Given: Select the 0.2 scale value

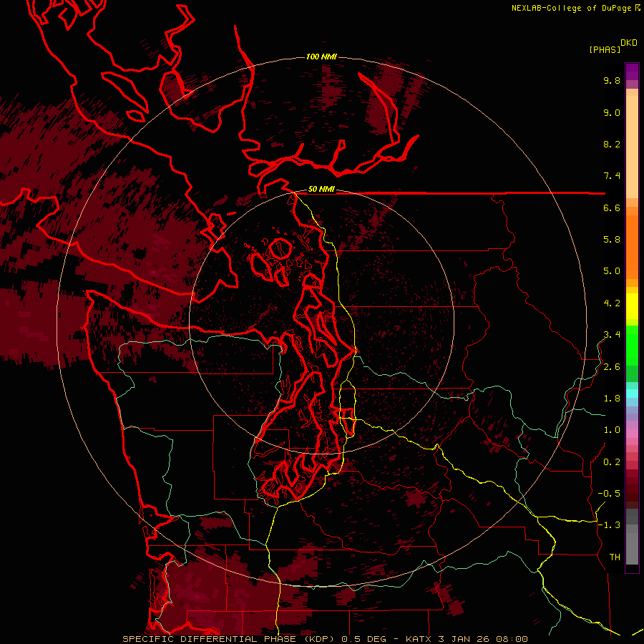Looking at the screenshot, I should (612, 462).
